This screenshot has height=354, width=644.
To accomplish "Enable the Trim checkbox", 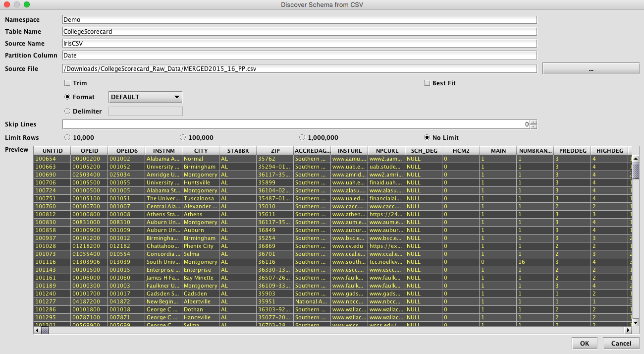I will pos(67,83).
